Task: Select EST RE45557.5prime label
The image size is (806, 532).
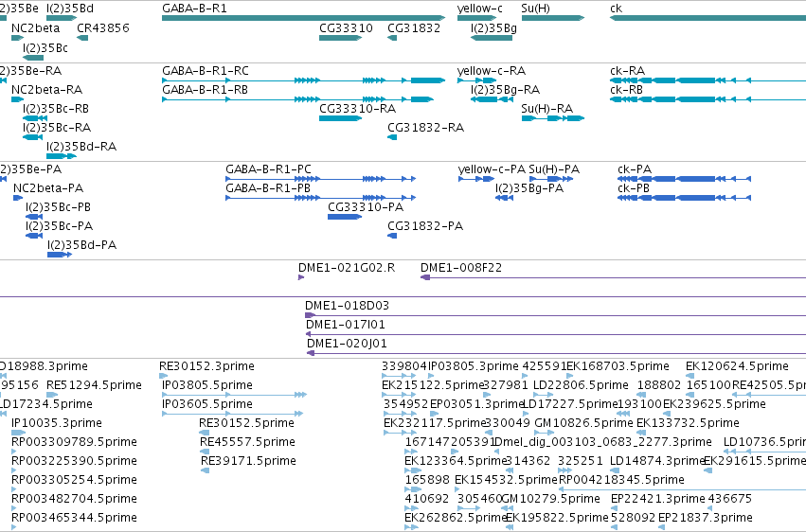Action: (x=248, y=443)
